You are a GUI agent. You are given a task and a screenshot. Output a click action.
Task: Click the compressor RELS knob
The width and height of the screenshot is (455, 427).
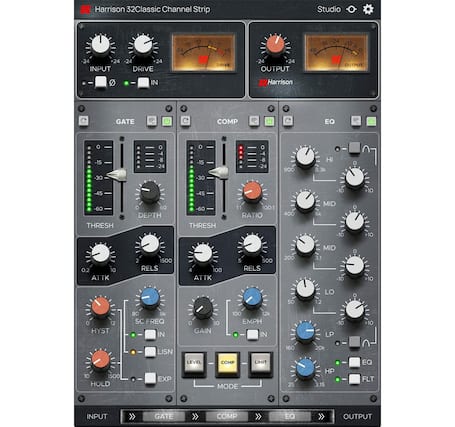[x=252, y=245]
